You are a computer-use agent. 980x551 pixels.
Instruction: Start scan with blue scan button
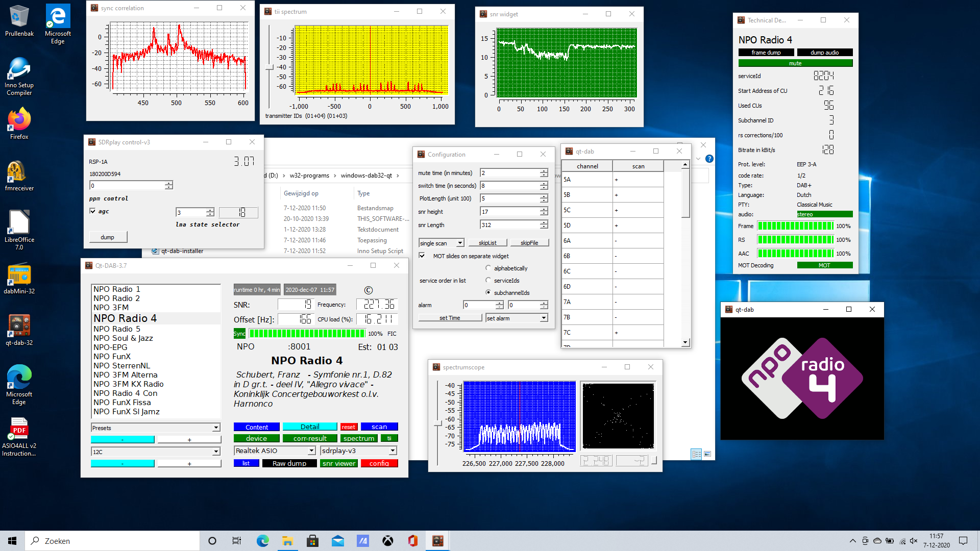(379, 427)
